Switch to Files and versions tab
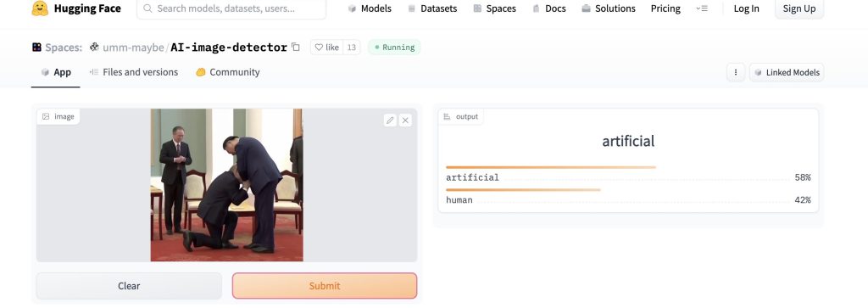Image resolution: width=868 pixels, height=308 pixels. [133, 72]
